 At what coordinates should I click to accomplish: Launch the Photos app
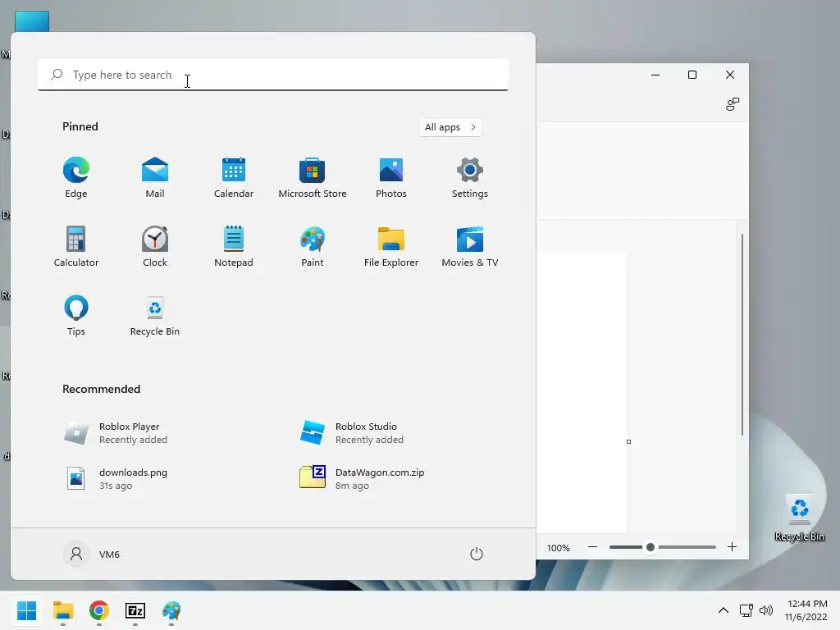tap(391, 178)
